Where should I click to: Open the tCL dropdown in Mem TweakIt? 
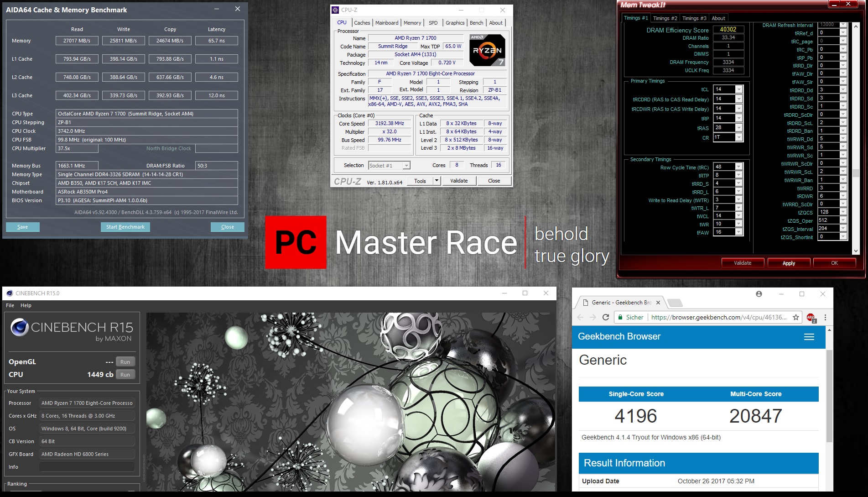[739, 89]
